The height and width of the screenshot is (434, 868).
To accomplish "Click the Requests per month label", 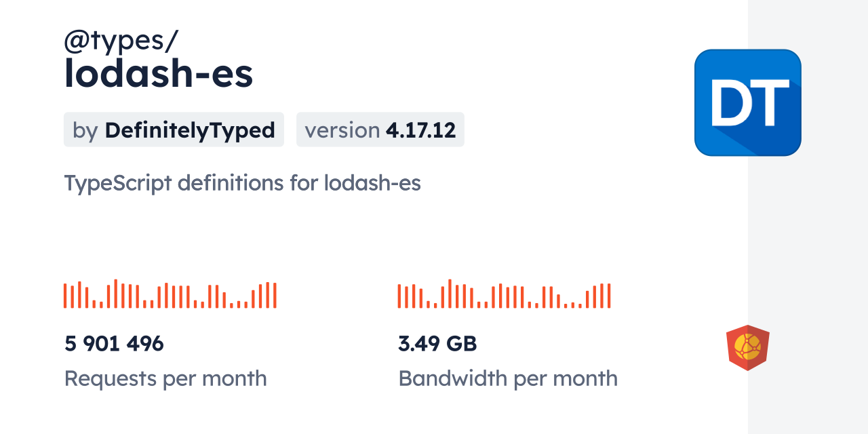I will (165, 378).
